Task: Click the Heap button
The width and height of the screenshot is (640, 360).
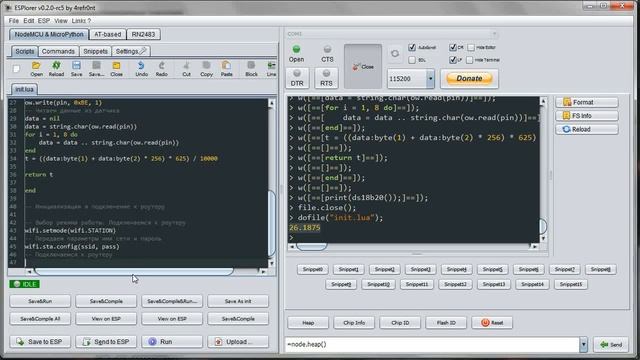Action: (x=308, y=322)
